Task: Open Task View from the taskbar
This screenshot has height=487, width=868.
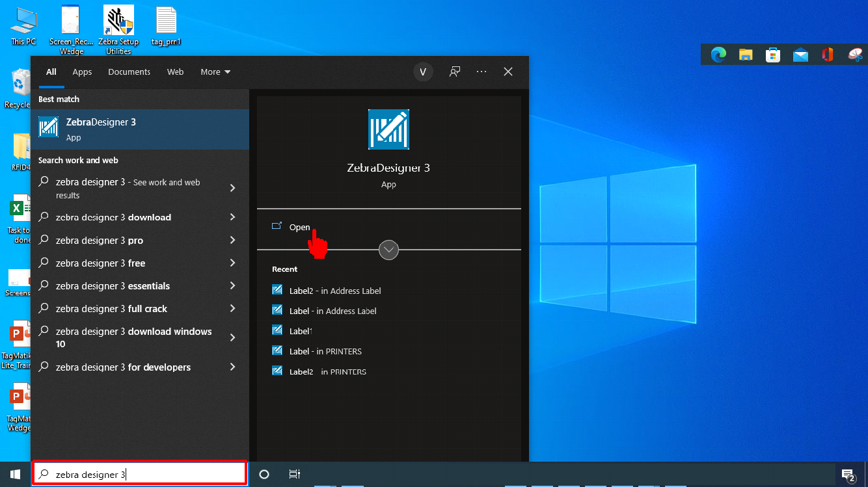Action: click(x=294, y=475)
